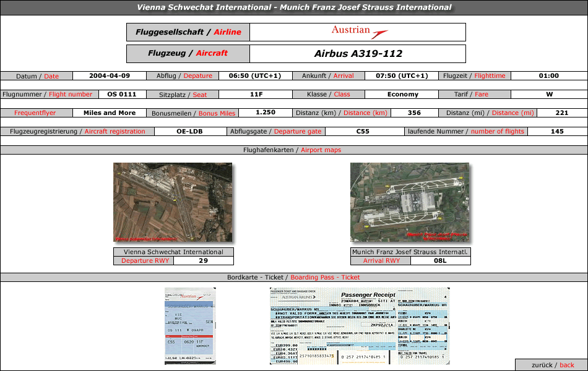Enlarge the Austrian boarding pass image
The image size is (588, 371).
pyautogui.click(x=190, y=326)
